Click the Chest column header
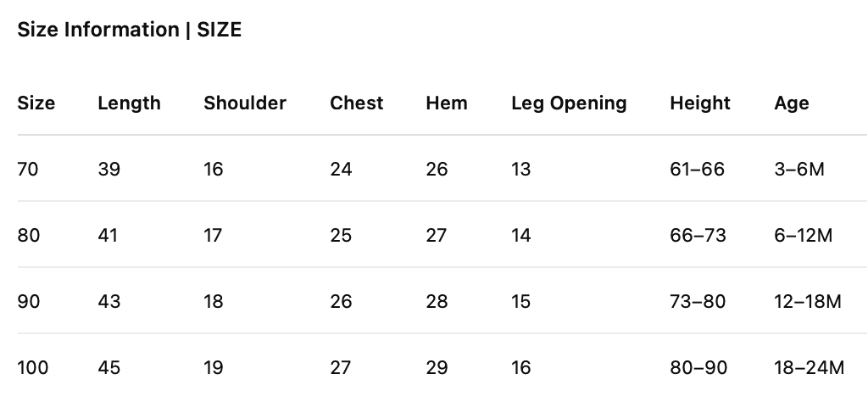The image size is (868, 402). (x=356, y=103)
